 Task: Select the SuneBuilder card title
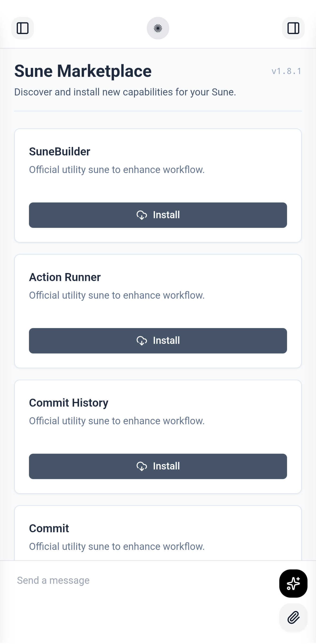pyautogui.click(x=59, y=152)
